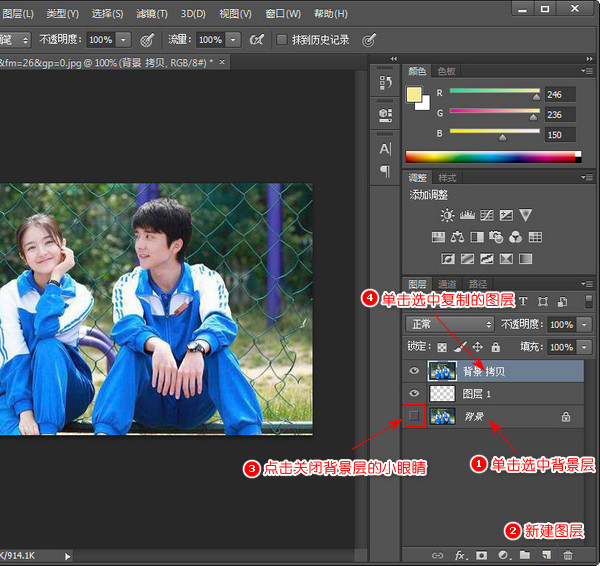Viewport: 600px width, 566px height.
Task: Open the 选择(S) menu
Action: [108, 14]
